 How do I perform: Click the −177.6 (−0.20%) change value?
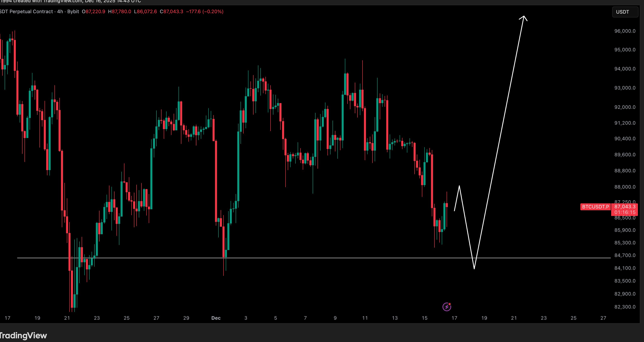[205, 12]
